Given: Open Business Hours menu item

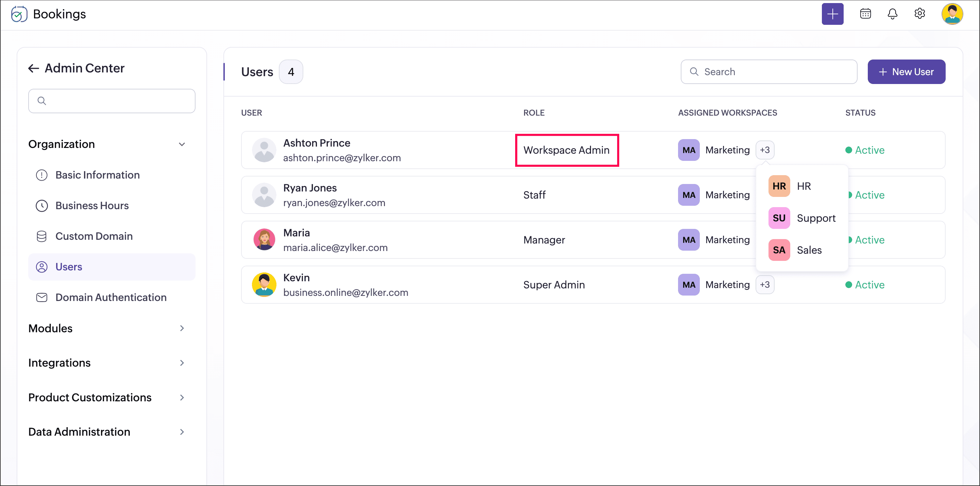Looking at the screenshot, I should pos(92,205).
